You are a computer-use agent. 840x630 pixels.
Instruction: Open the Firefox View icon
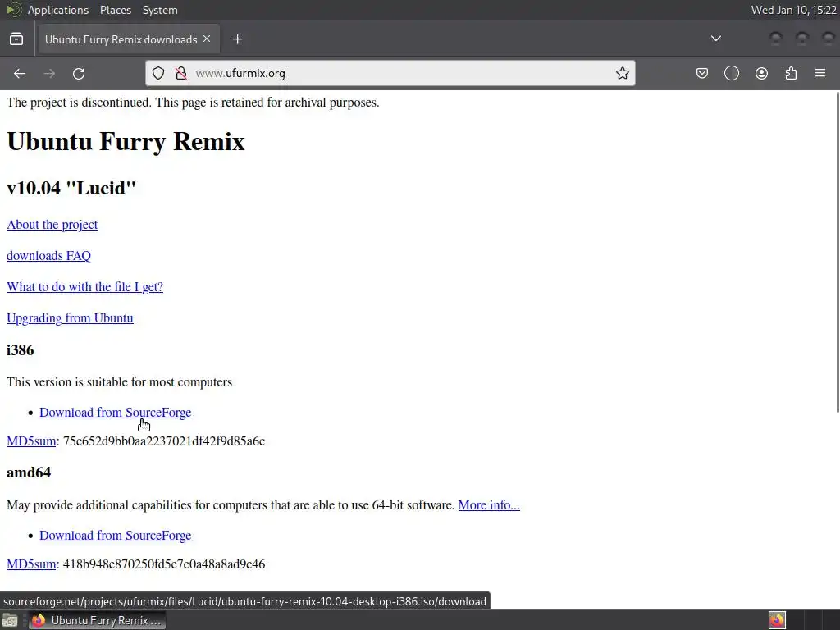(x=16, y=39)
